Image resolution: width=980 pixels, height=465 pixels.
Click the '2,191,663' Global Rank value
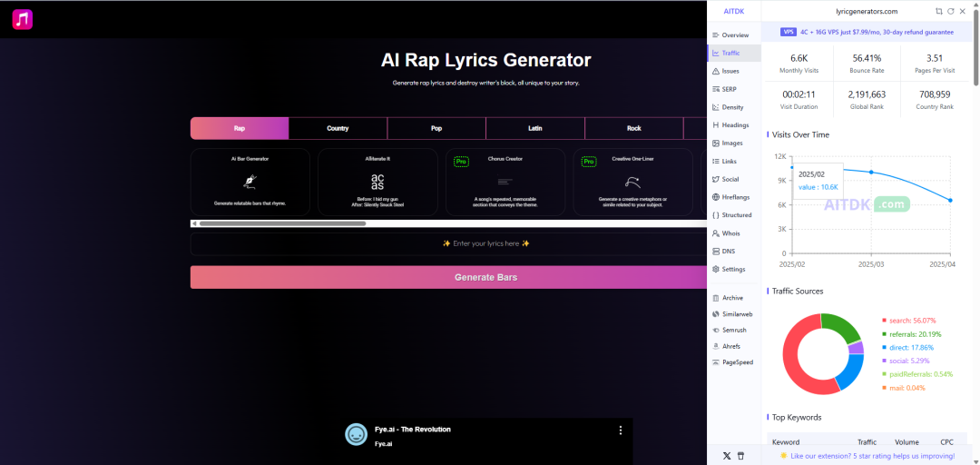[x=867, y=94]
